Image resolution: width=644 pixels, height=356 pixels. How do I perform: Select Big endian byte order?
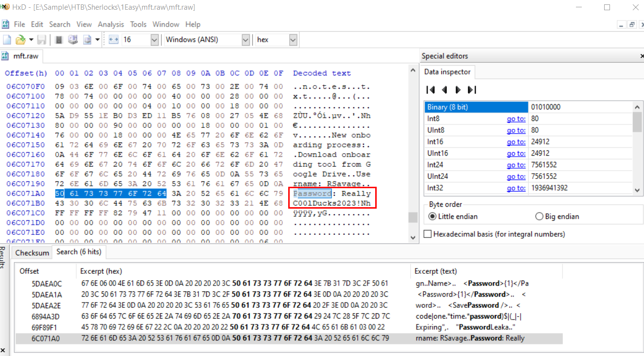(539, 216)
